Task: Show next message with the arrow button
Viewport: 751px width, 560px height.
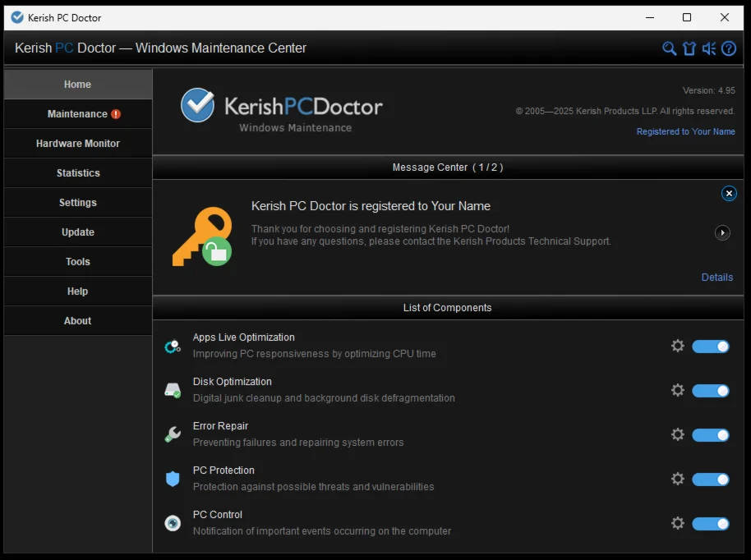Action: [722, 233]
